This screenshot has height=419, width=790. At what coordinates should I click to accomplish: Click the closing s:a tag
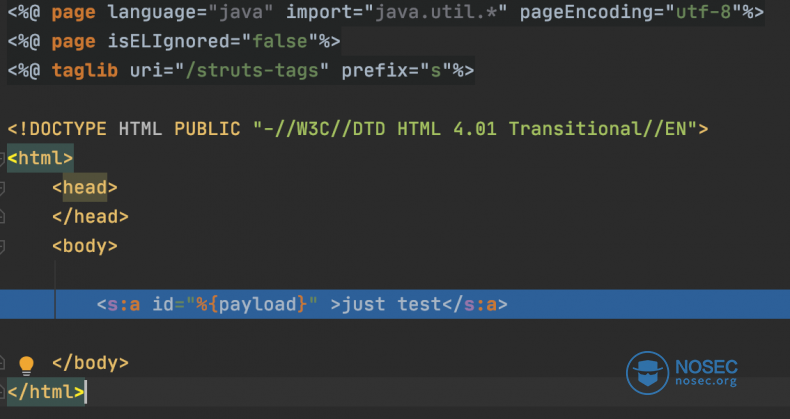475,305
